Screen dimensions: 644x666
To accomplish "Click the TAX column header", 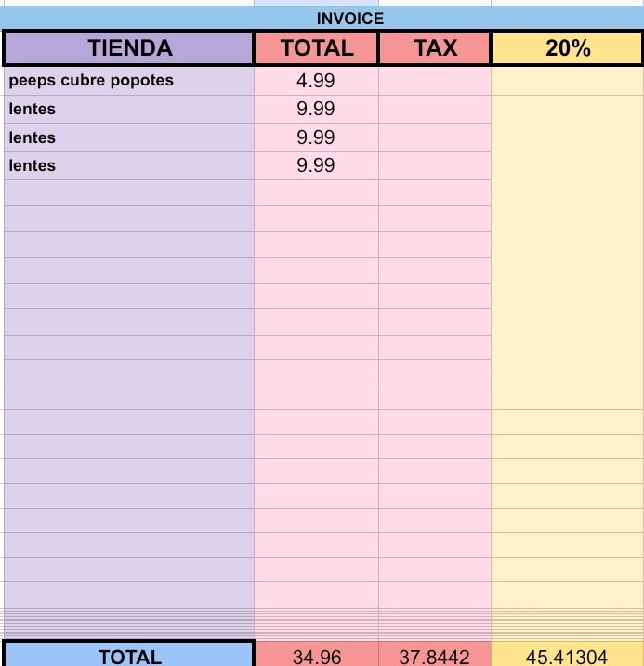I will [435, 47].
